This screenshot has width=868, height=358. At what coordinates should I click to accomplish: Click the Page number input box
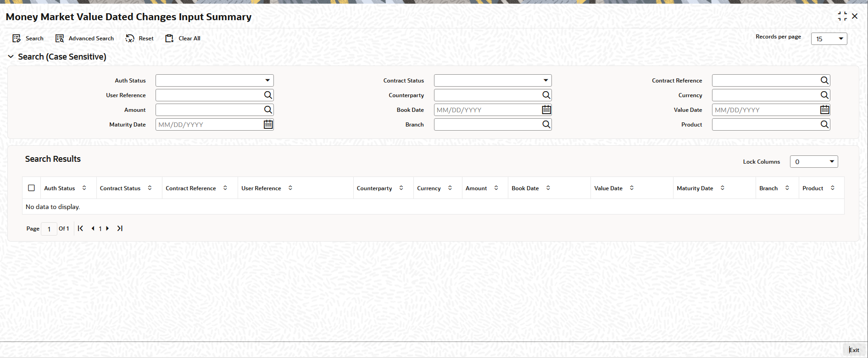pyautogui.click(x=49, y=229)
